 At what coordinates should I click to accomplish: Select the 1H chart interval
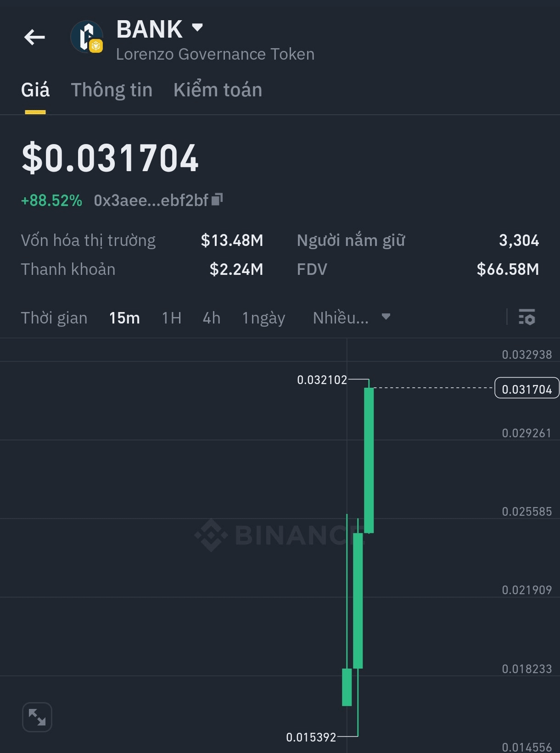click(x=172, y=318)
